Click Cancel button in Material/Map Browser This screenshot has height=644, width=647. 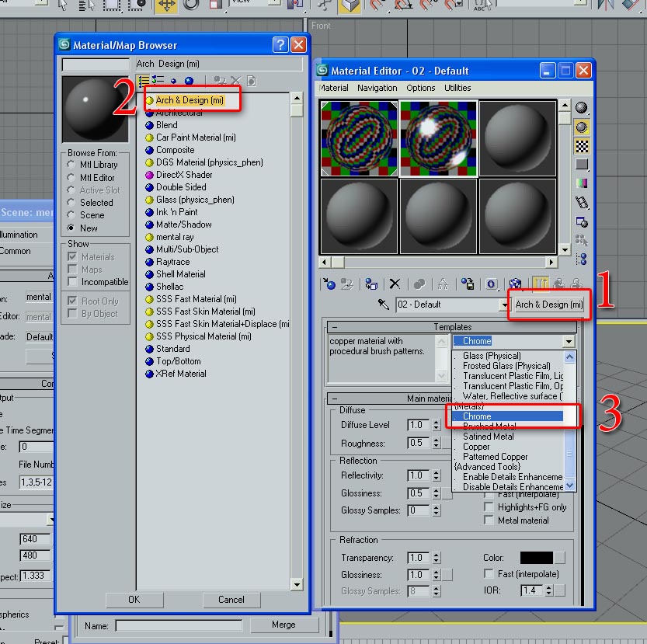(231, 600)
